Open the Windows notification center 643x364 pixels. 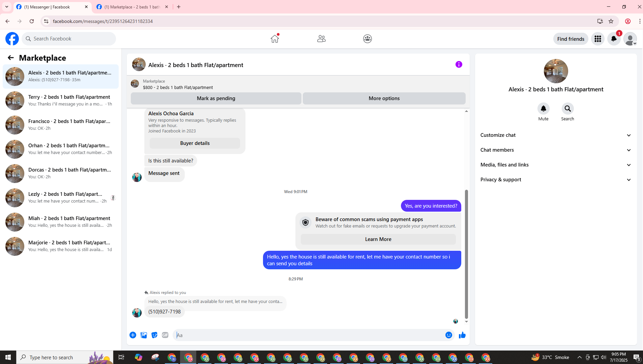pos(636,357)
